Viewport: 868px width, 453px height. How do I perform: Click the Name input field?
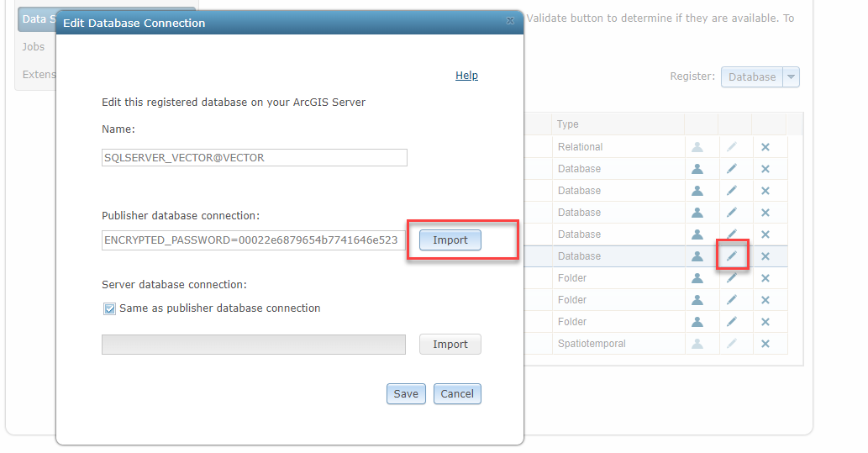pyautogui.click(x=254, y=158)
